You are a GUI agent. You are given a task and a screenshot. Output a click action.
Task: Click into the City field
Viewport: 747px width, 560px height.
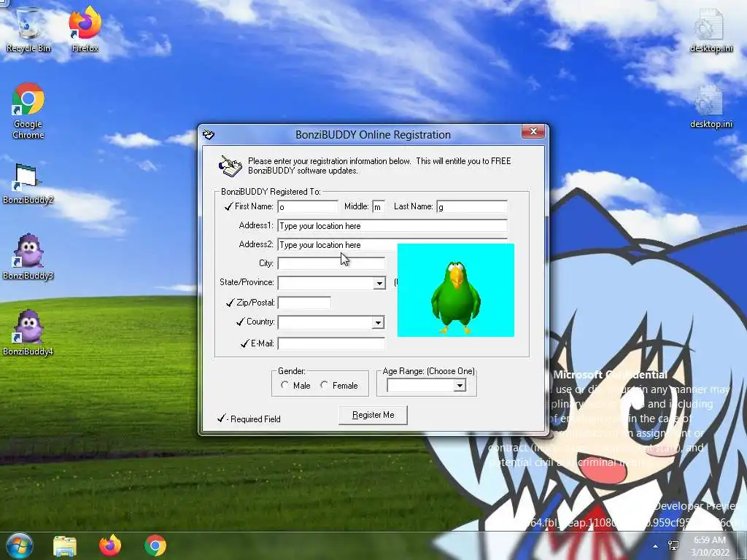pyautogui.click(x=331, y=263)
